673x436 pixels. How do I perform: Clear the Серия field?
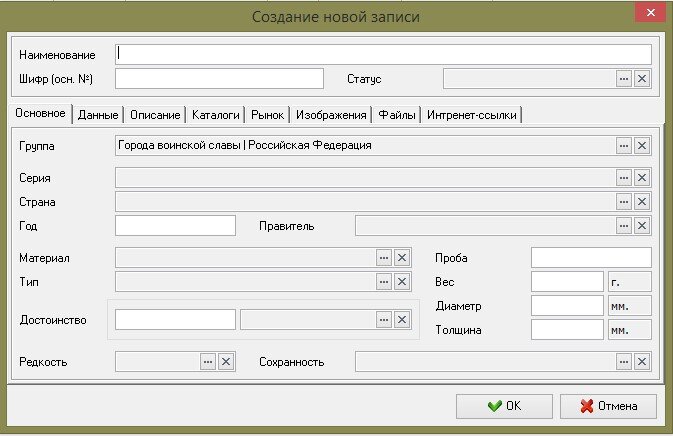point(642,178)
